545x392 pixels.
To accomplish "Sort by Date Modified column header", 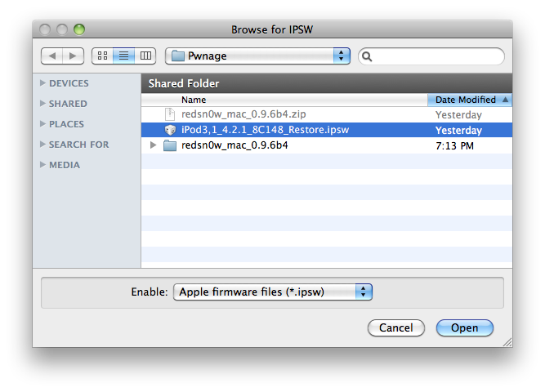I will (470, 100).
